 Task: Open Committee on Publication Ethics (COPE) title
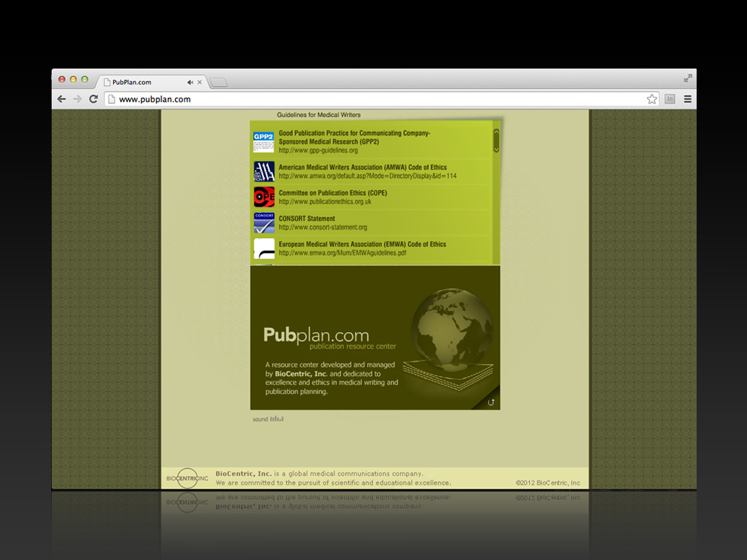[x=333, y=192]
